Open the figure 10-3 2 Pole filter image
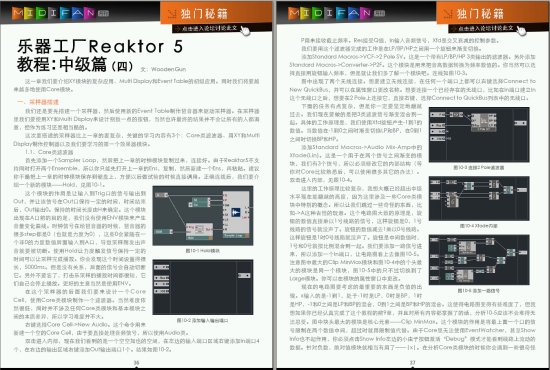 (x=479, y=135)
